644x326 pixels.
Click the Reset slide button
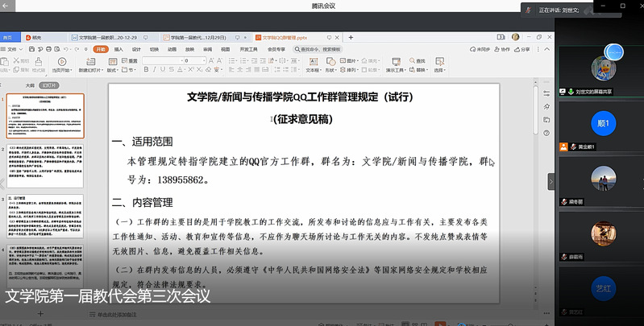(130, 60)
